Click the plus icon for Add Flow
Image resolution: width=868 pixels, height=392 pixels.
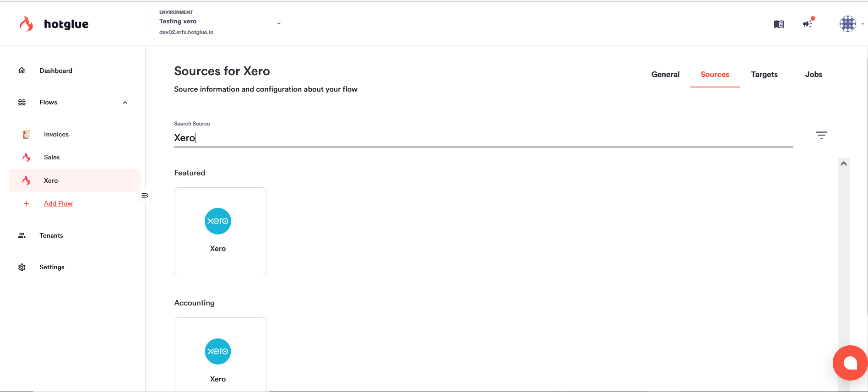pyautogui.click(x=26, y=204)
